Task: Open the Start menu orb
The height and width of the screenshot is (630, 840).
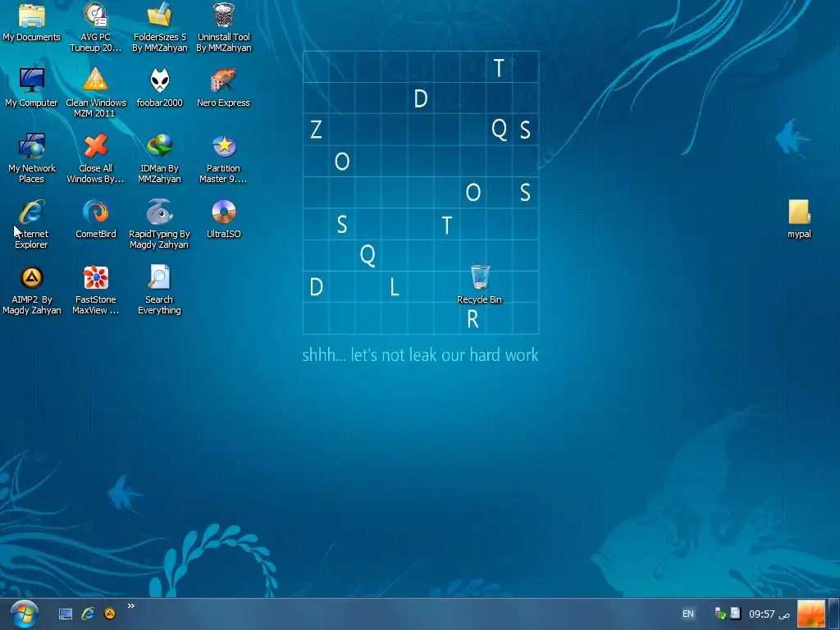Action: click(24, 614)
